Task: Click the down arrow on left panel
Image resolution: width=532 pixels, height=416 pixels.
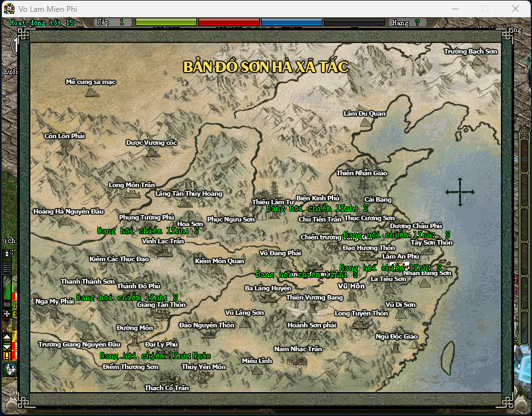Action: coord(7,347)
